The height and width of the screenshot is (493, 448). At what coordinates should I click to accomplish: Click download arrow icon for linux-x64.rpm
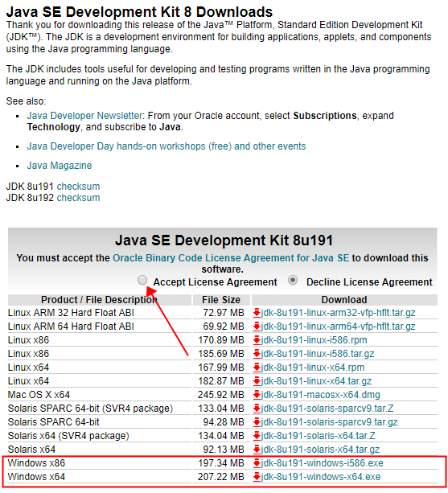(x=257, y=368)
